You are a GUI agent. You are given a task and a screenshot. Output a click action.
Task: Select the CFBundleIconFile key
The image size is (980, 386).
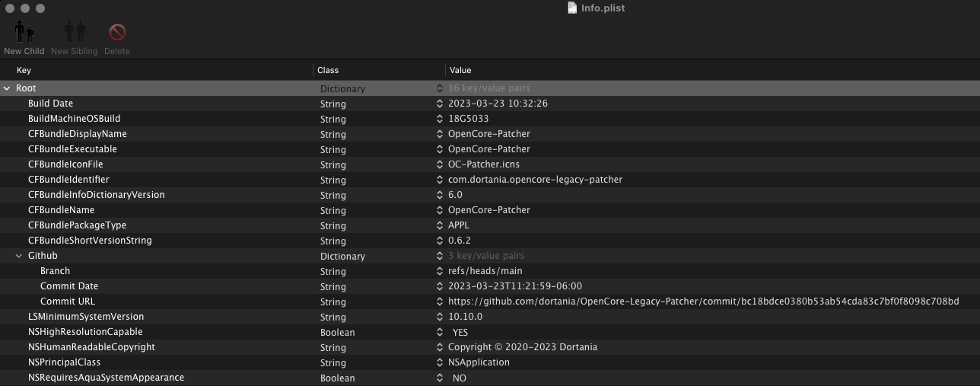65,164
